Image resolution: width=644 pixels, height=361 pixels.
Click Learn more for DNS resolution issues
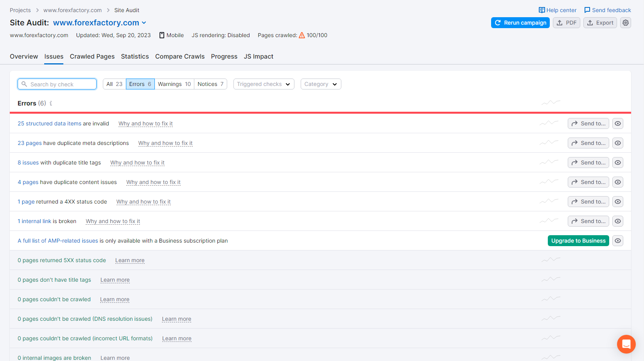[177, 319]
